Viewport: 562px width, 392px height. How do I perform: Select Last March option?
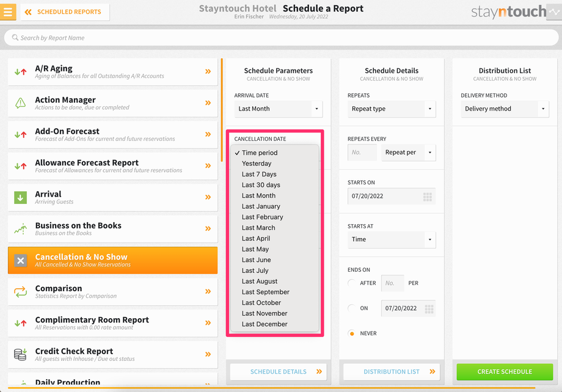tap(274, 228)
